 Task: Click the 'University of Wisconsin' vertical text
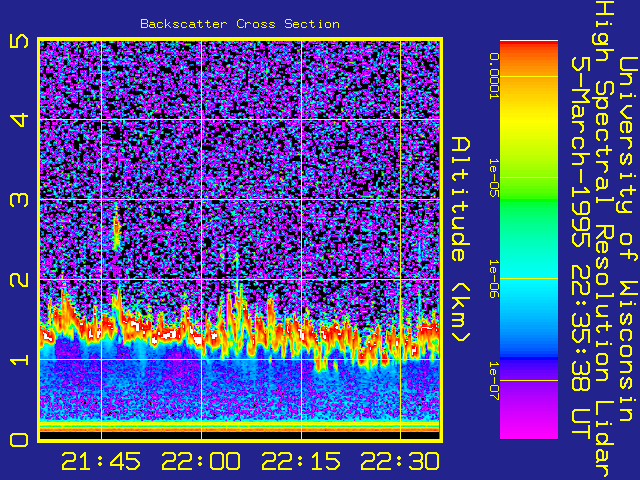[x=628, y=239]
